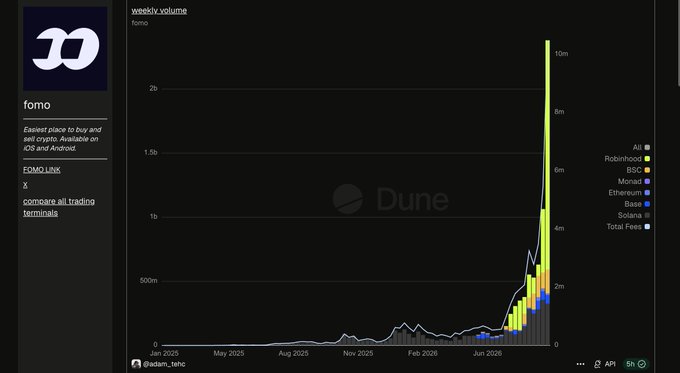Click the Jun 2026 x-axis label
The height and width of the screenshot is (373, 680).
click(487, 353)
